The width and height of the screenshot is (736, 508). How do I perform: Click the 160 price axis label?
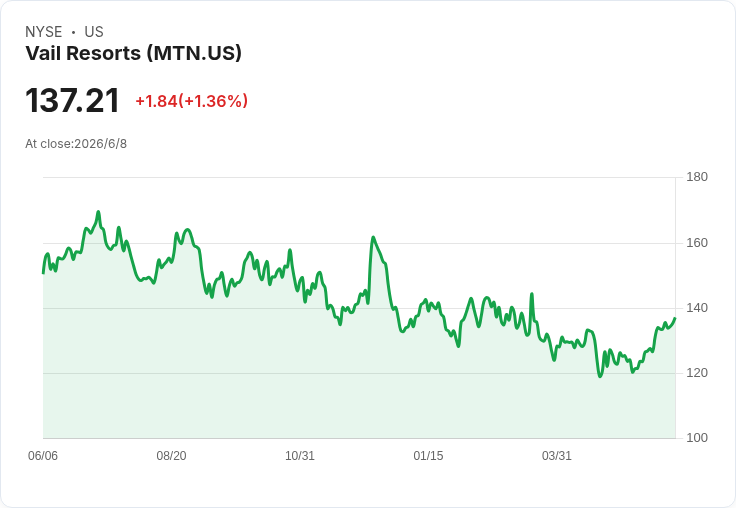tap(697, 243)
